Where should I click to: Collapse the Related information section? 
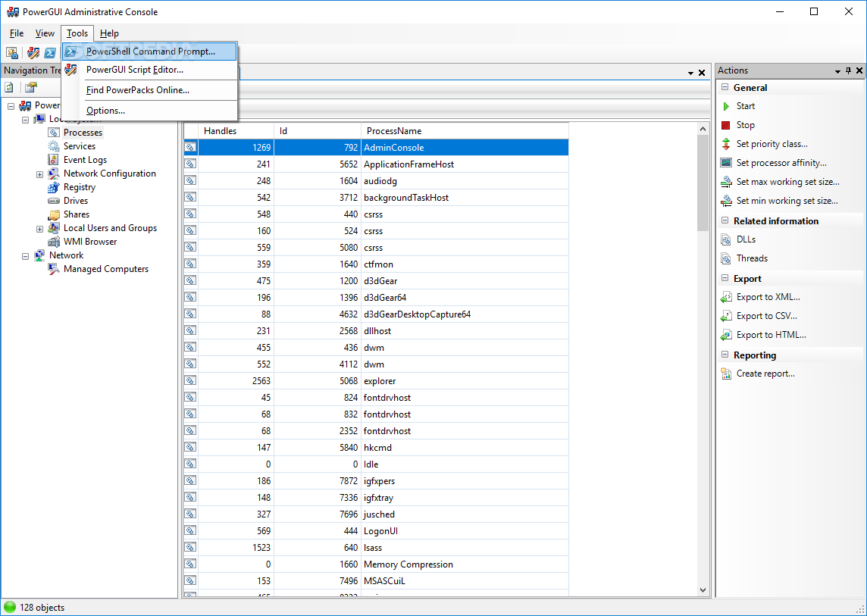pyautogui.click(x=725, y=220)
